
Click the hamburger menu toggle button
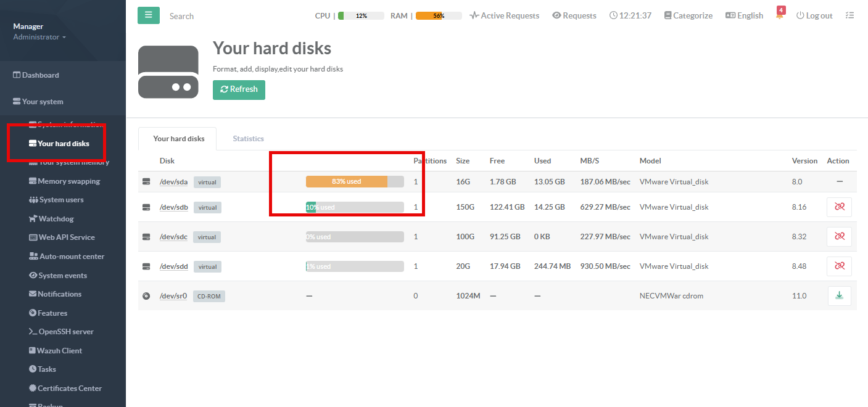[x=148, y=15]
